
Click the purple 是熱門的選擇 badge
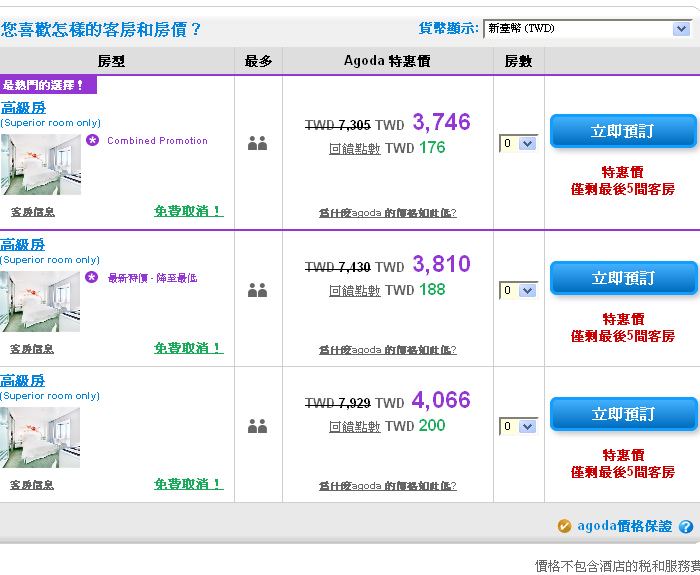(48, 85)
